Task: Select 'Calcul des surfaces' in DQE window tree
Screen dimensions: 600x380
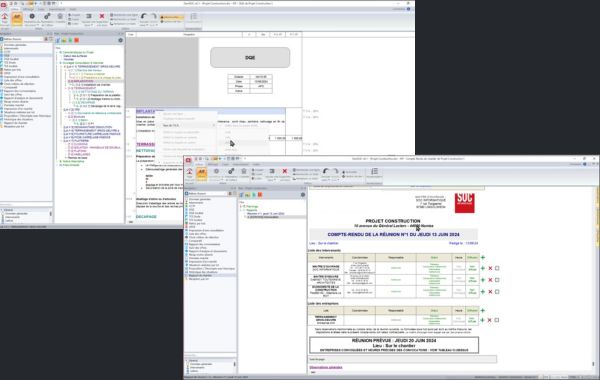Action: (x=75, y=56)
